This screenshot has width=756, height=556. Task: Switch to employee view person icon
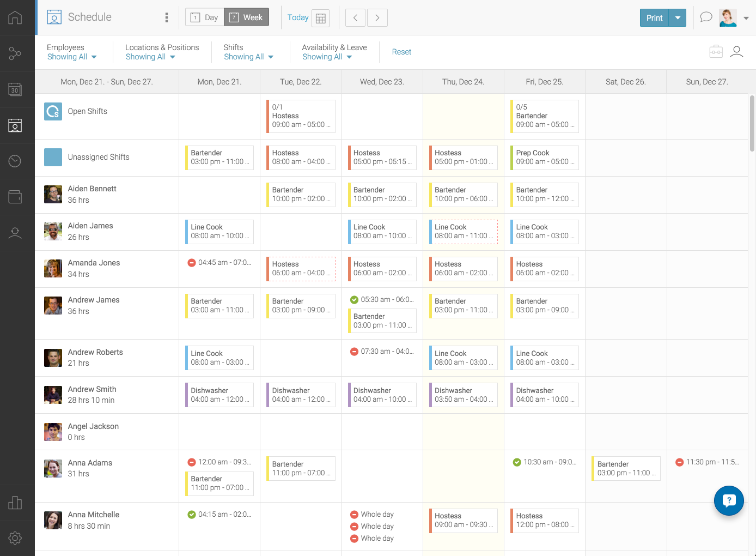pyautogui.click(x=736, y=52)
